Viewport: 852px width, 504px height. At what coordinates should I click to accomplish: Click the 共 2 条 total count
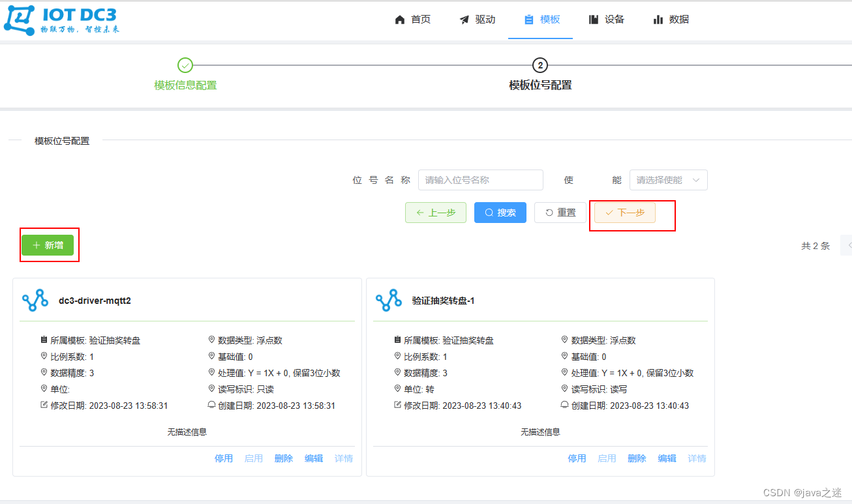click(x=815, y=246)
